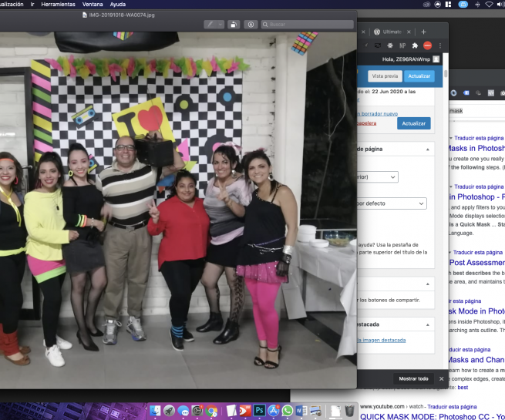Viewport: 505px width, 420px height.
Task: Click the window layout grid menu bar icon
Action: coord(448,4)
